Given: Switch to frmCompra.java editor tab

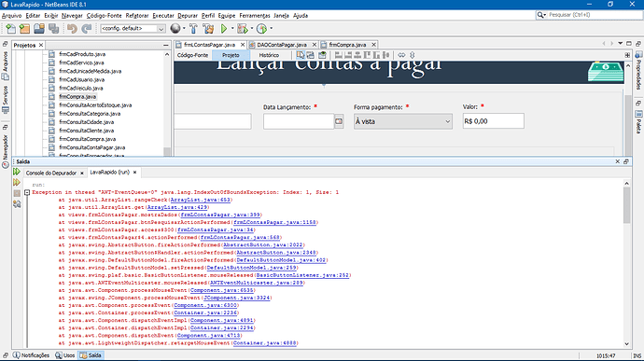Looking at the screenshot, I should point(347,45).
